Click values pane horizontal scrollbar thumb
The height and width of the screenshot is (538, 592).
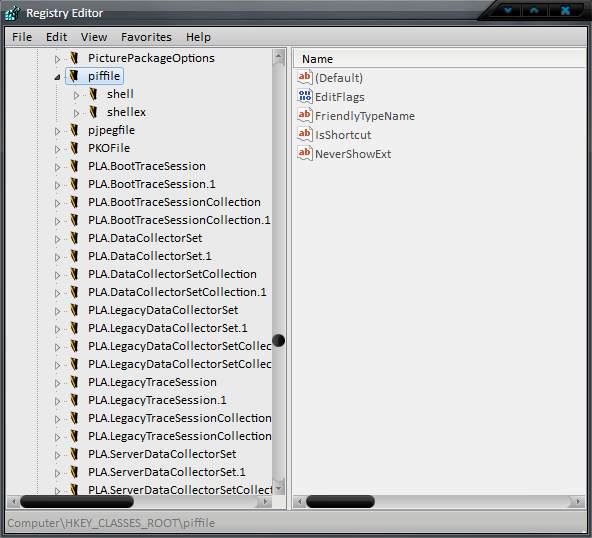340,502
